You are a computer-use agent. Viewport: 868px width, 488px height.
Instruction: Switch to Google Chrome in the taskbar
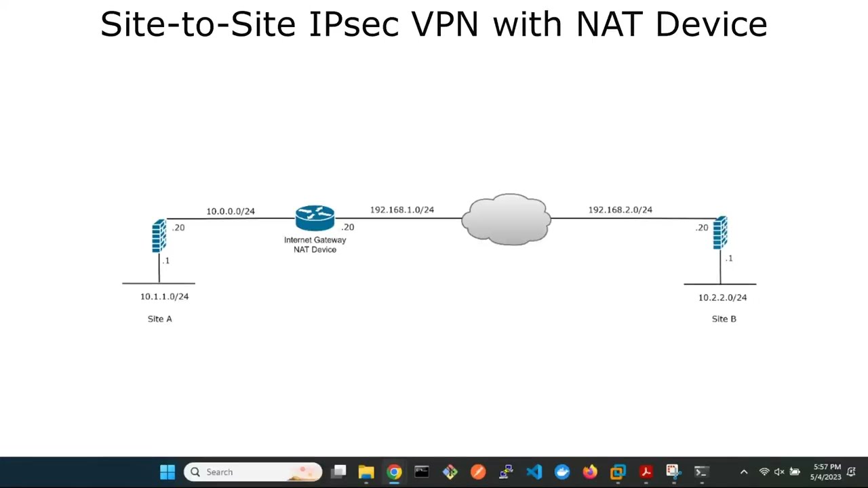tap(394, 472)
